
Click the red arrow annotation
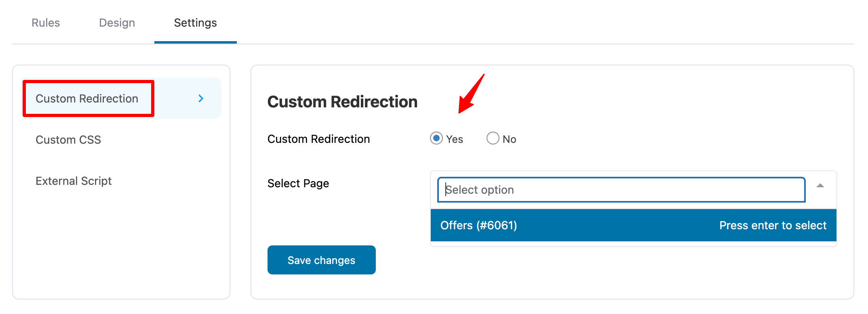pos(471,94)
